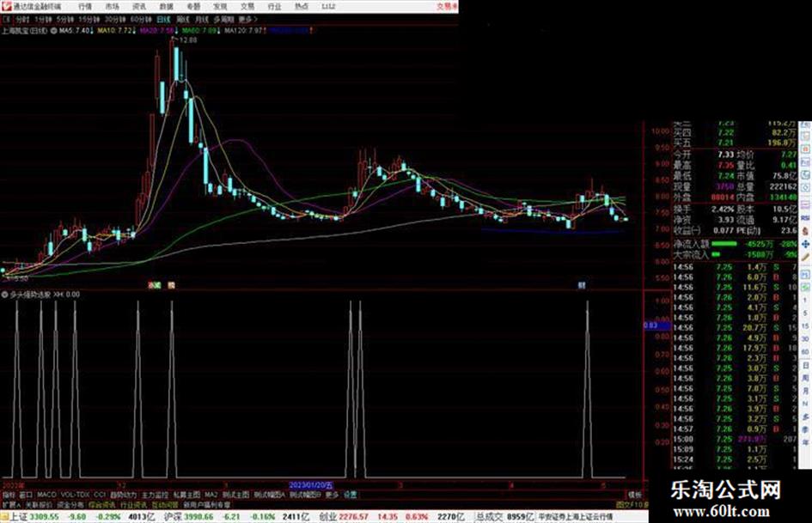
Task: Click the MA10 7.72 indicator label
Action: (116, 31)
